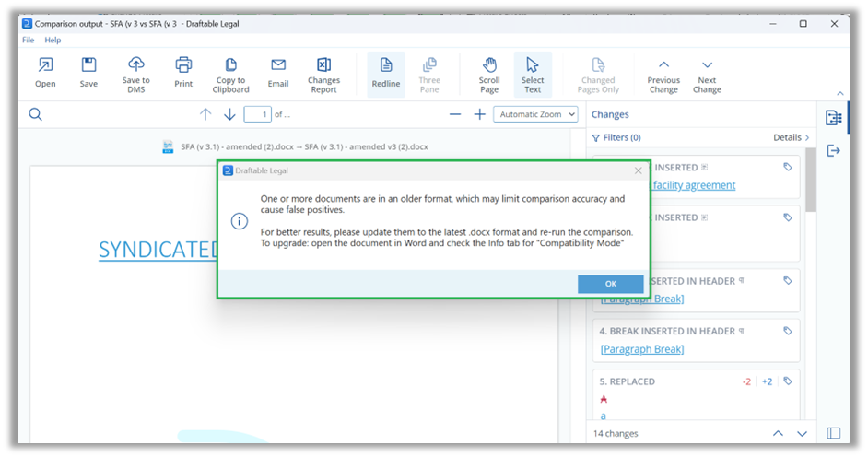Minimize the Draftable Legal window
Image resolution: width=868 pixels, height=457 pixels.
pyautogui.click(x=773, y=24)
